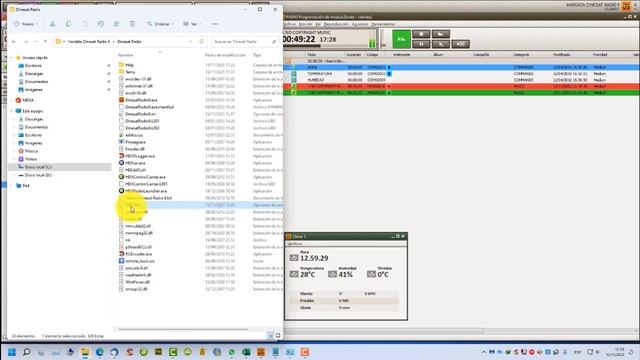Select the weatherlink.dll file

[x=138, y=275]
